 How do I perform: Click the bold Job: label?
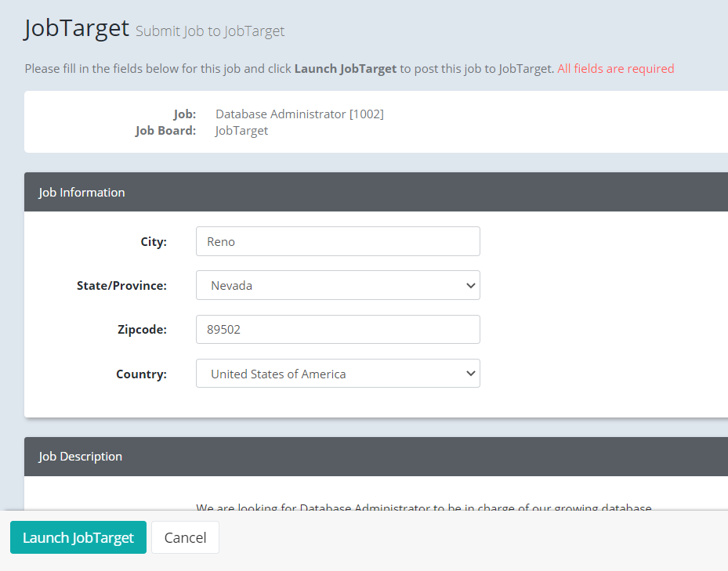pyautogui.click(x=185, y=114)
